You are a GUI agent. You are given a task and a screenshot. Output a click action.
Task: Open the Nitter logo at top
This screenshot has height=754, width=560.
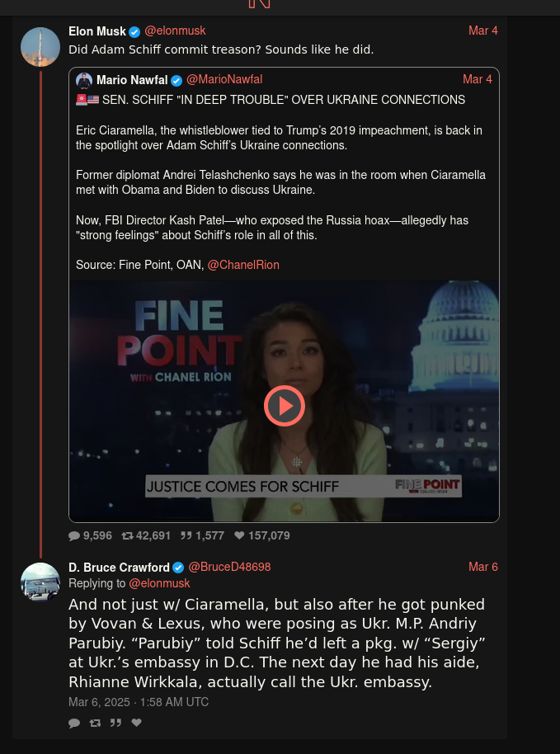[x=260, y=4]
